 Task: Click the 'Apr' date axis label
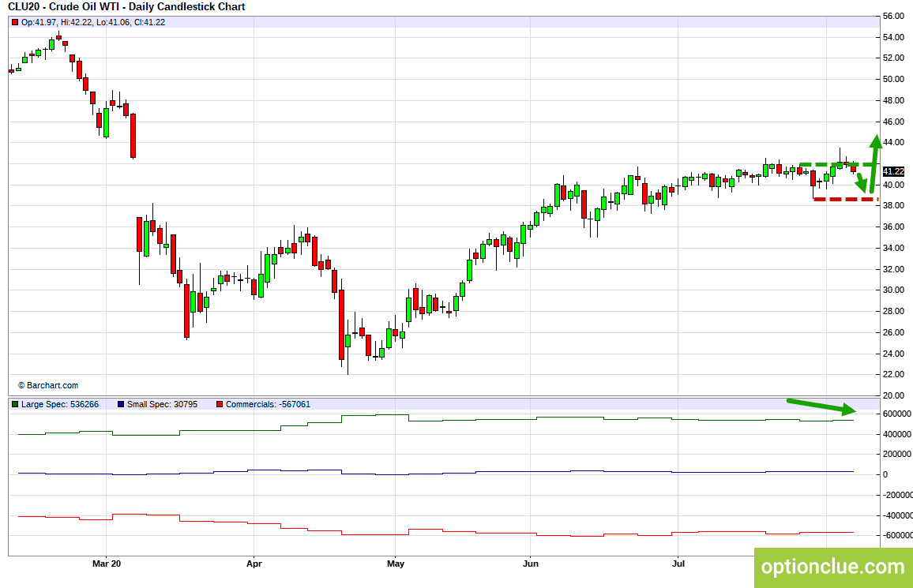254,564
